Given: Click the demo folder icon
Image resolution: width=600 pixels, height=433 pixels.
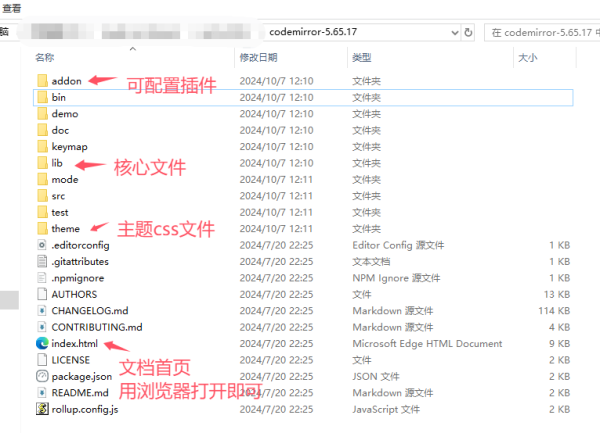Looking at the screenshot, I should 42,114.
